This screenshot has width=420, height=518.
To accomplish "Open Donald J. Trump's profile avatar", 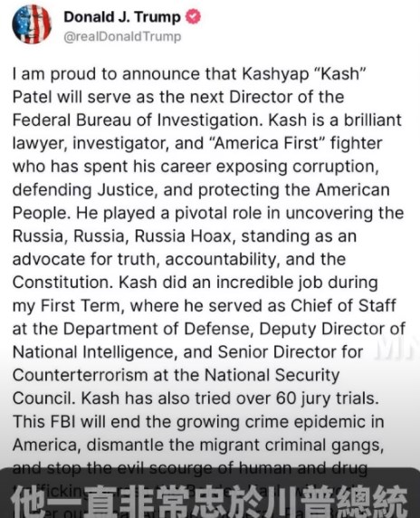I will tap(32, 24).
